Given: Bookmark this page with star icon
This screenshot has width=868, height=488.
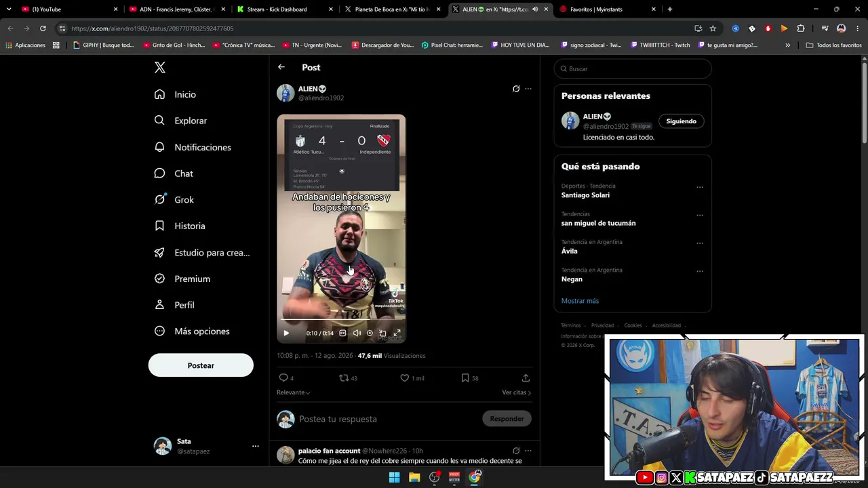Looking at the screenshot, I should coord(713,28).
